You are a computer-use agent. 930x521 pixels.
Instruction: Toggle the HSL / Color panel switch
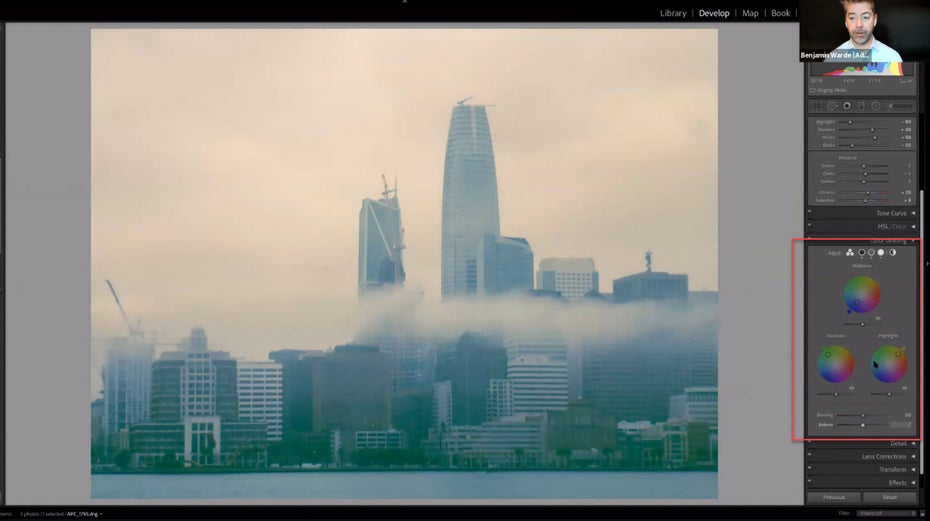click(810, 224)
